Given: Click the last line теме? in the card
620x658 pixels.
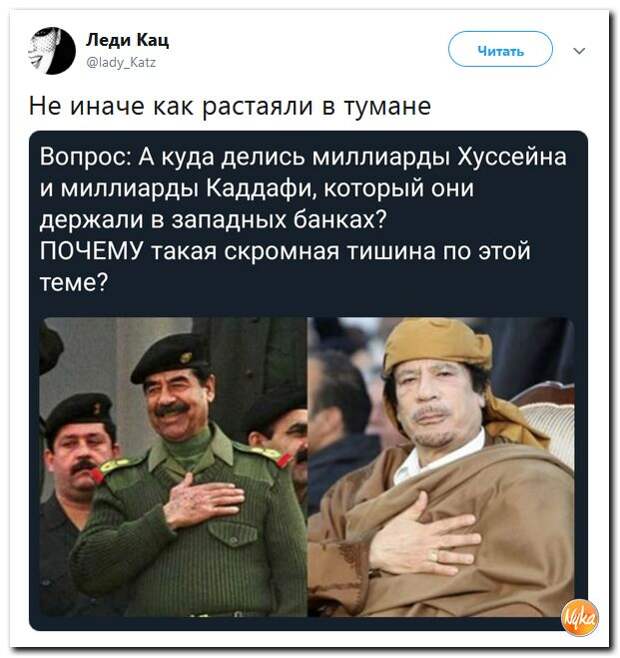Looking at the screenshot, I should pyautogui.click(x=74, y=282).
